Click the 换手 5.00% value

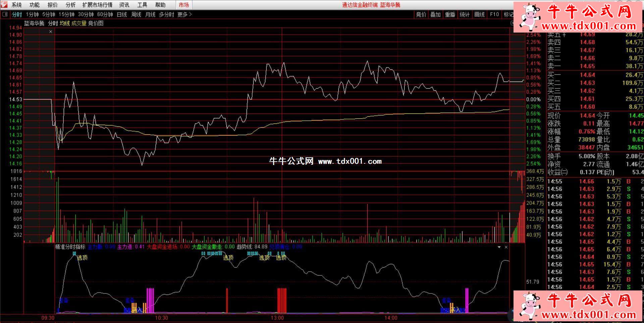pos(587,156)
